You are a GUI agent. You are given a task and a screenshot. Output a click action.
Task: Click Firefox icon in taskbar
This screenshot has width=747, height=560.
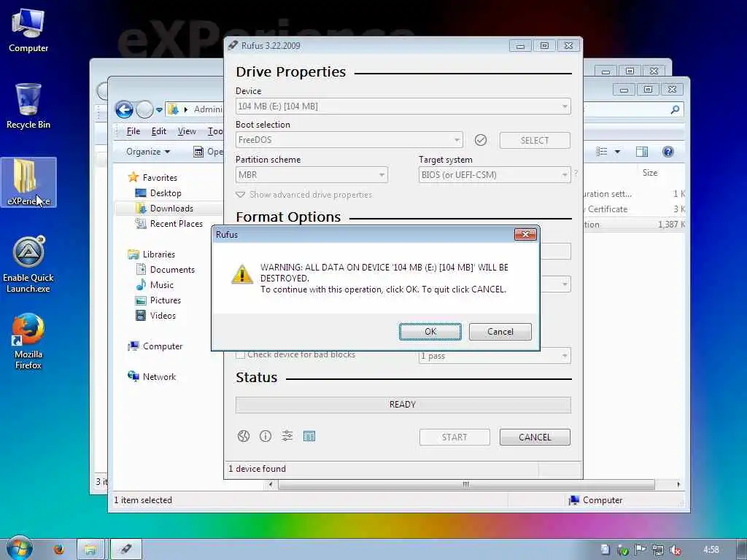click(58, 549)
